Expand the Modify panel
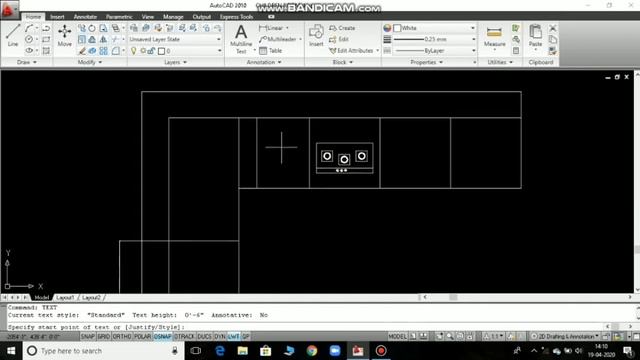 (x=90, y=62)
